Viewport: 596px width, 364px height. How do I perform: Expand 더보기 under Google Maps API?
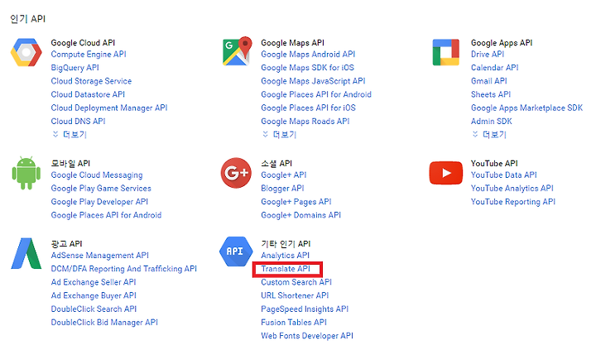pyautogui.click(x=280, y=135)
